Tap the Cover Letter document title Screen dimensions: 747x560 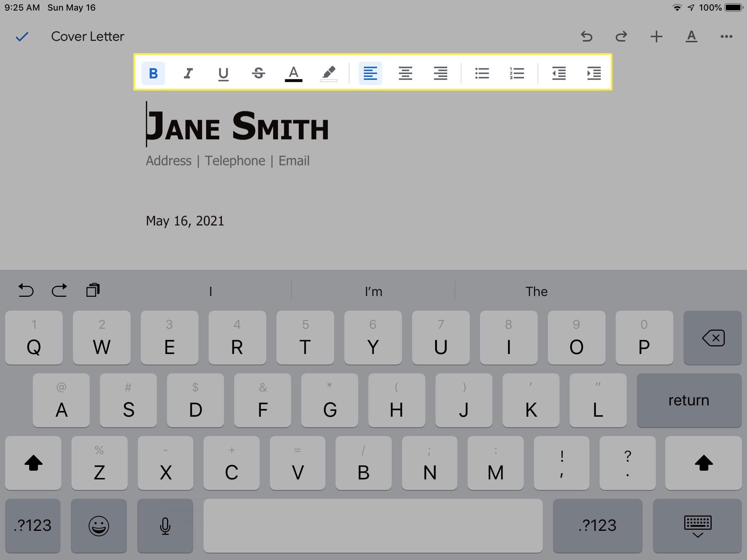click(x=88, y=36)
